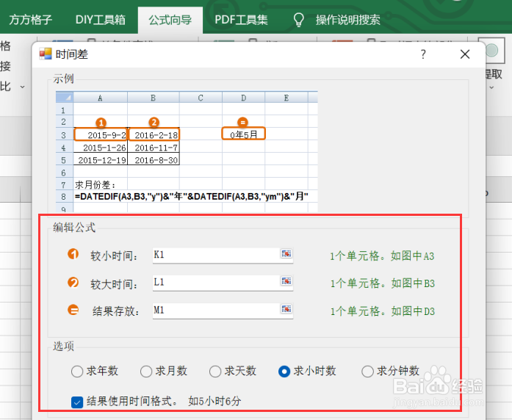Click example cell 2016-8-30
Screen dimensions: 512x420
click(x=154, y=160)
